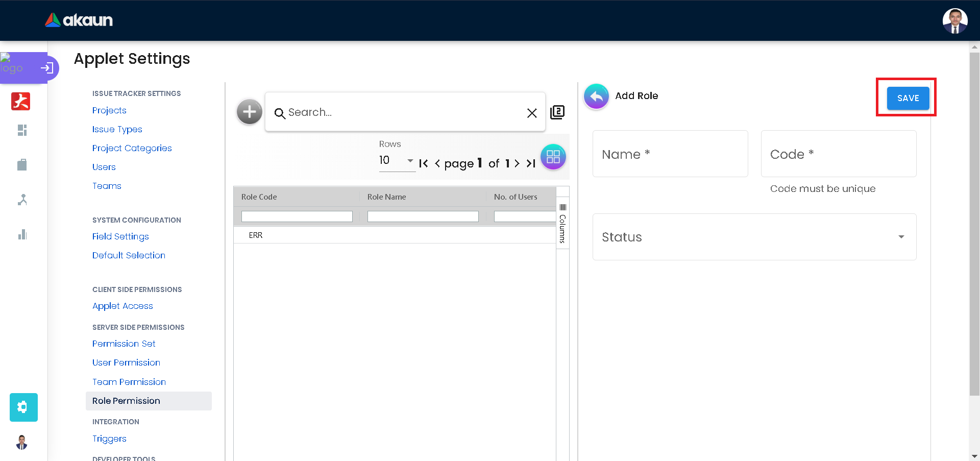Open the red issue tracker applet icon

[x=21, y=101]
